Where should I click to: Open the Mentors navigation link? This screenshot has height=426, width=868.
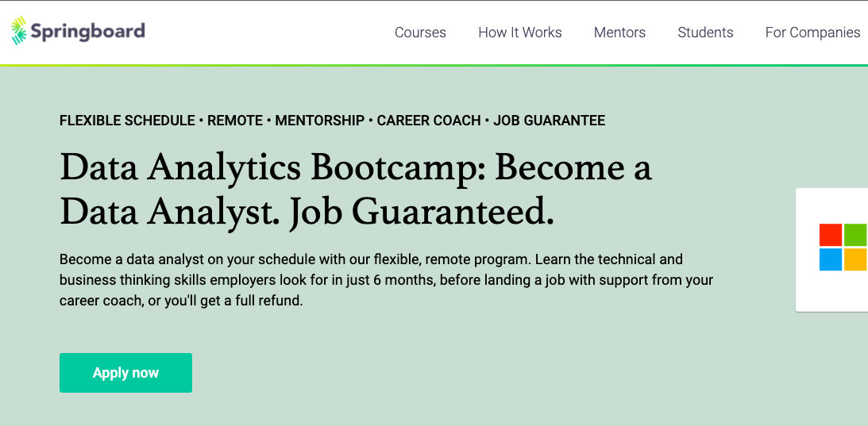click(x=619, y=33)
